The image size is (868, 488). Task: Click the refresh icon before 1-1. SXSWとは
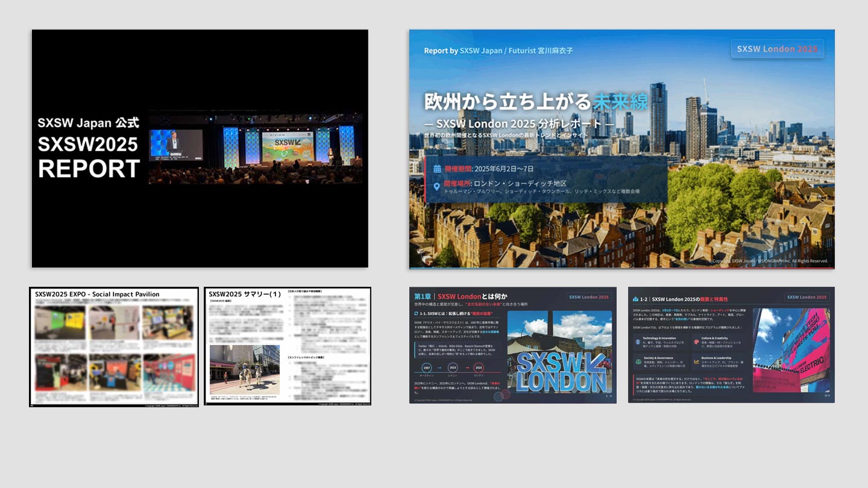click(x=416, y=313)
